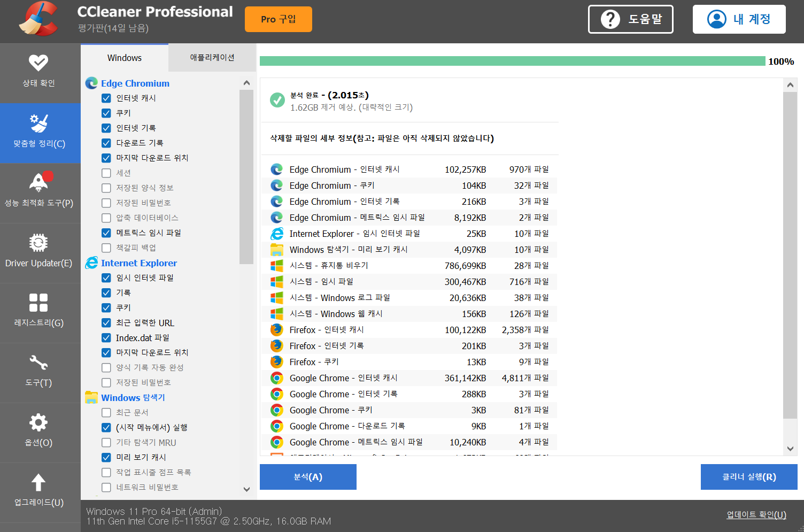Viewport: 804px width, 532px height.
Task: Open Driver Updater chip icon
Action: (38, 243)
